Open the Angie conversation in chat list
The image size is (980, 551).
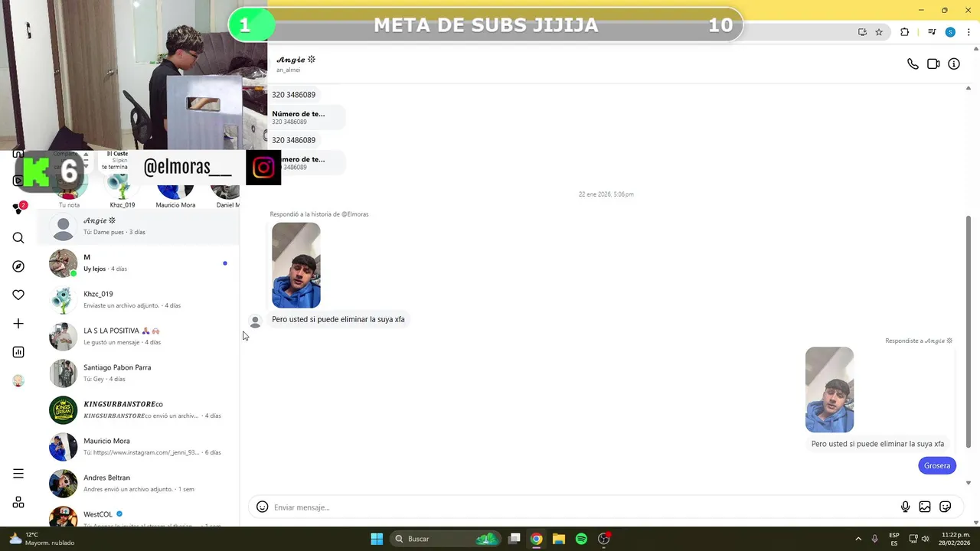pos(139,227)
